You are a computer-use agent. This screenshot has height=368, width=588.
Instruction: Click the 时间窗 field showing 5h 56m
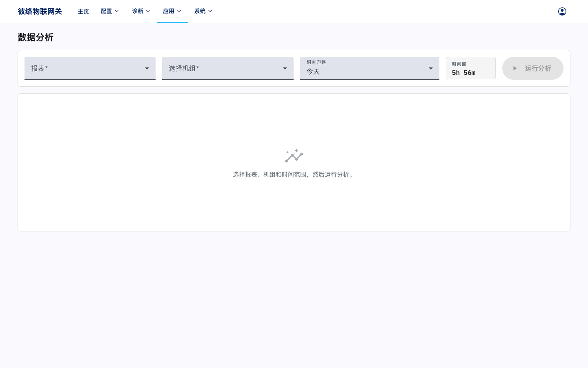(x=470, y=68)
